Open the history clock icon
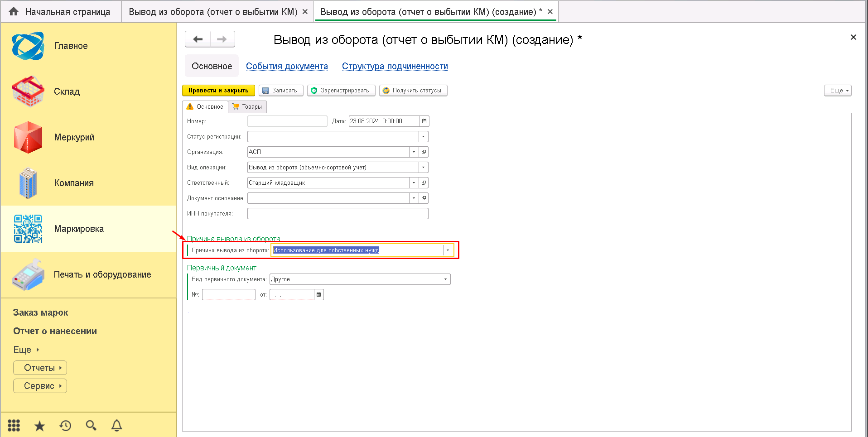 point(65,426)
